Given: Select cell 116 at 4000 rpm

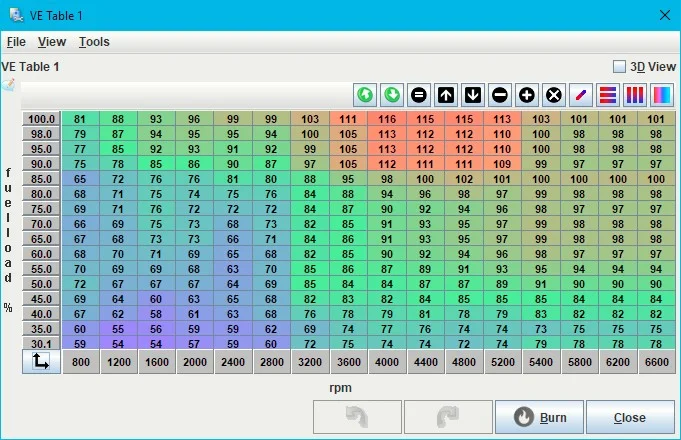Looking at the screenshot, I should click(387, 119).
